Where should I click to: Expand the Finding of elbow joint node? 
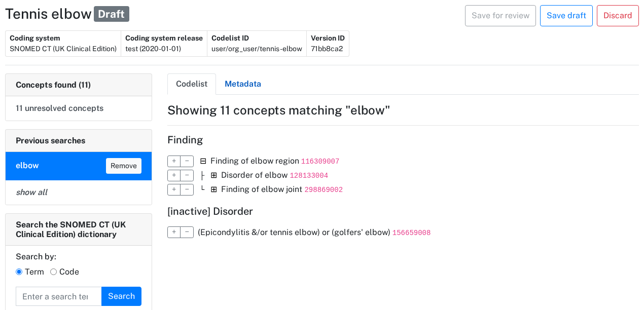coord(214,189)
